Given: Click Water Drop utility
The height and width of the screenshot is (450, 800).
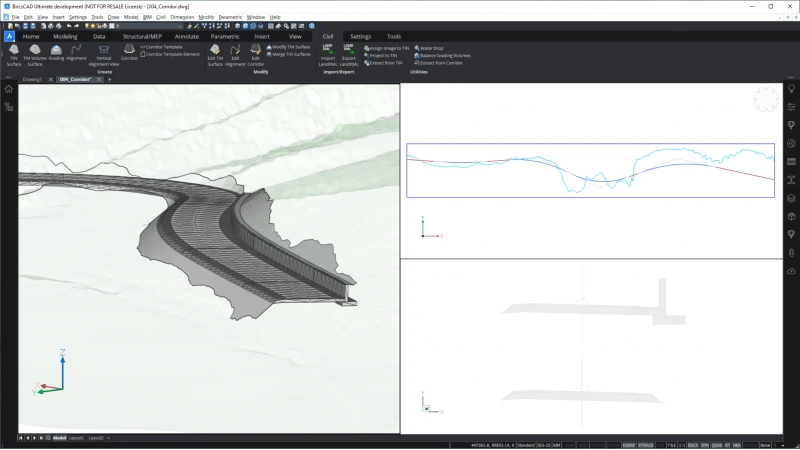Looking at the screenshot, I should (x=429, y=48).
